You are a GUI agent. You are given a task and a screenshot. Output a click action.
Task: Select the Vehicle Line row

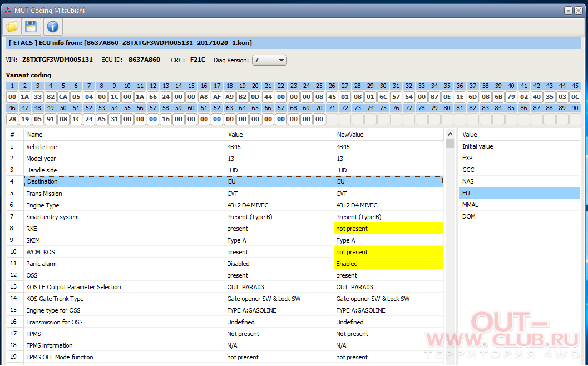[225, 147]
